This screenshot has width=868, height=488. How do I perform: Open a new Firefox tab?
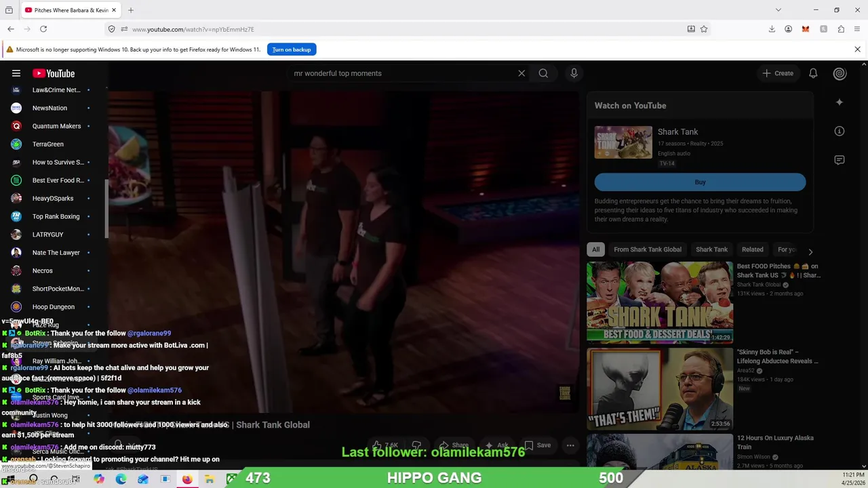tap(131, 10)
